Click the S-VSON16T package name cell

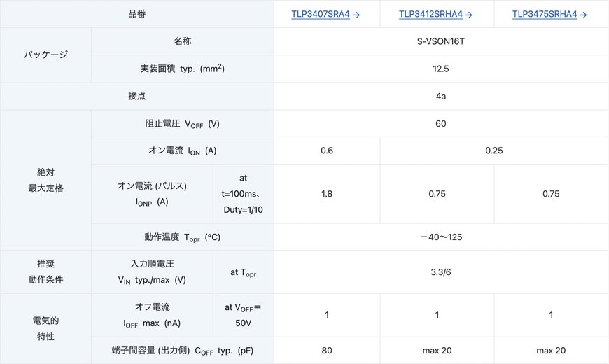(441, 41)
